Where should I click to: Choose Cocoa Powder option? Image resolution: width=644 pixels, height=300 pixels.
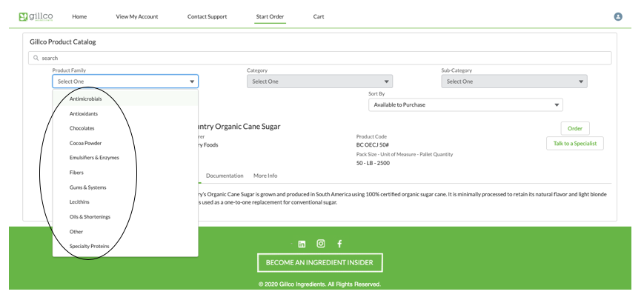125,143
